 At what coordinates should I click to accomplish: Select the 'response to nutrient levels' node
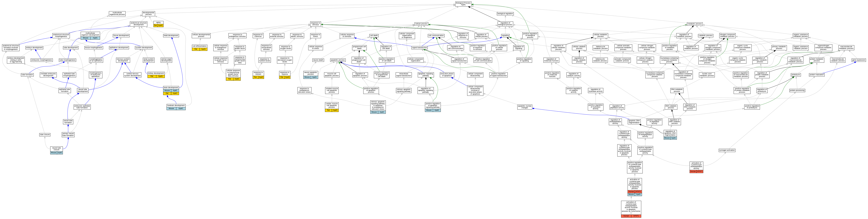pos(265,60)
